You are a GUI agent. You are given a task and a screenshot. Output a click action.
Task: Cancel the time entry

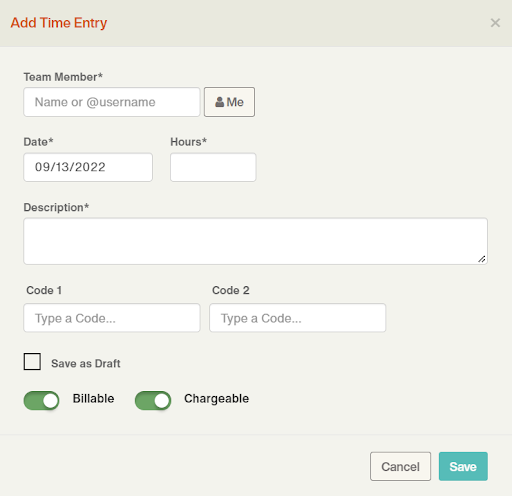click(400, 466)
